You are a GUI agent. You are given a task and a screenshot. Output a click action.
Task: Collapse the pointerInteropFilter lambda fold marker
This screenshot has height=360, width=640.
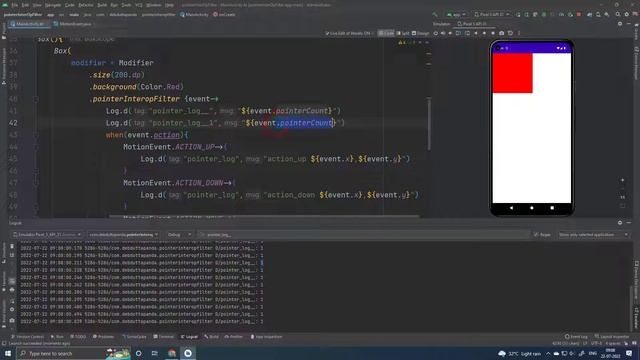click(x=36, y=99)
